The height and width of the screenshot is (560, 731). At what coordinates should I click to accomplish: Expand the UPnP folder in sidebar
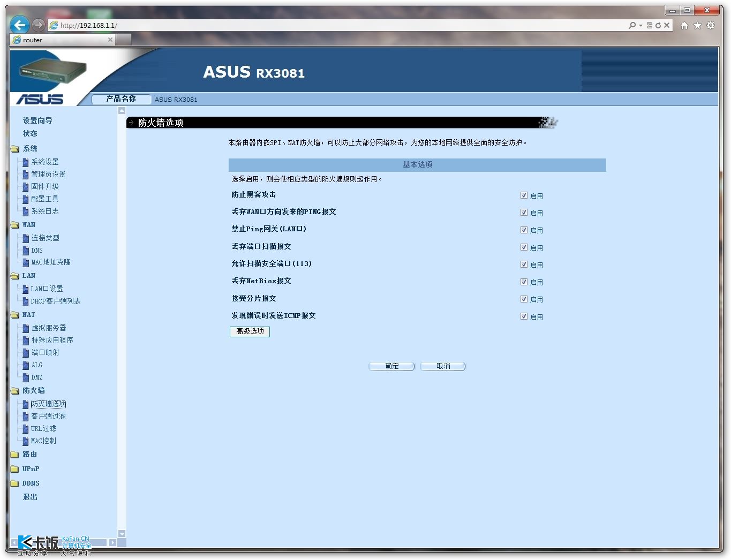[15, 469]
